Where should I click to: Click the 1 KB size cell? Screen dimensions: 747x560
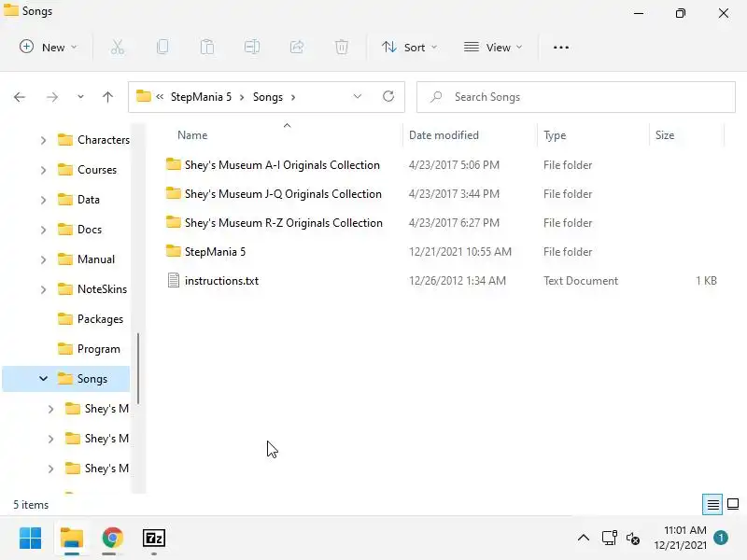(x=706, y=281)
